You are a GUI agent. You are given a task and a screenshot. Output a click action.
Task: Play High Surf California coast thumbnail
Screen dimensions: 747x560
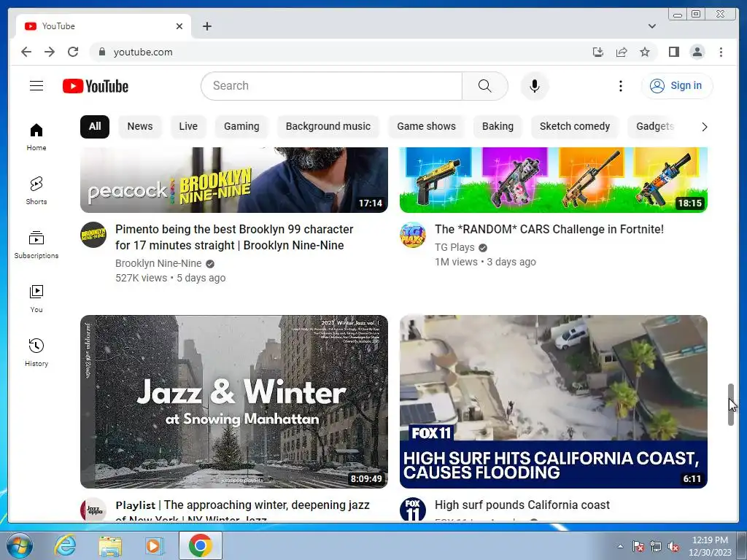pyautogui.click(x=553, y=402)
